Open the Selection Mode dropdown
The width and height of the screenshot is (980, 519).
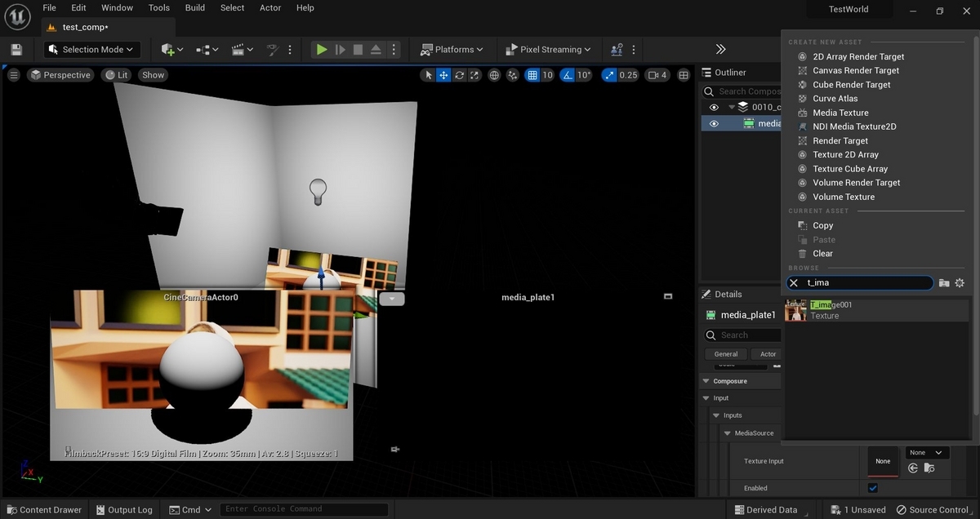point(91,50)
